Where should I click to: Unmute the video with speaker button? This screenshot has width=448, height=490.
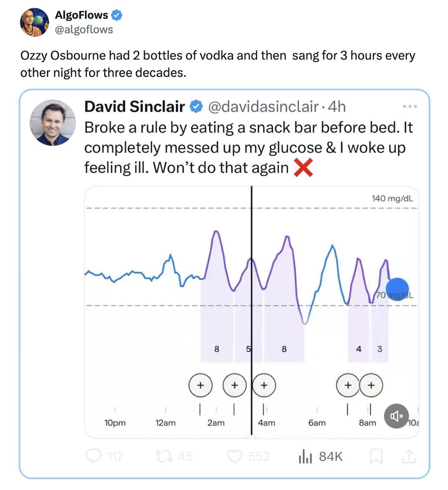pyautogui.click(x=397, y=416)
